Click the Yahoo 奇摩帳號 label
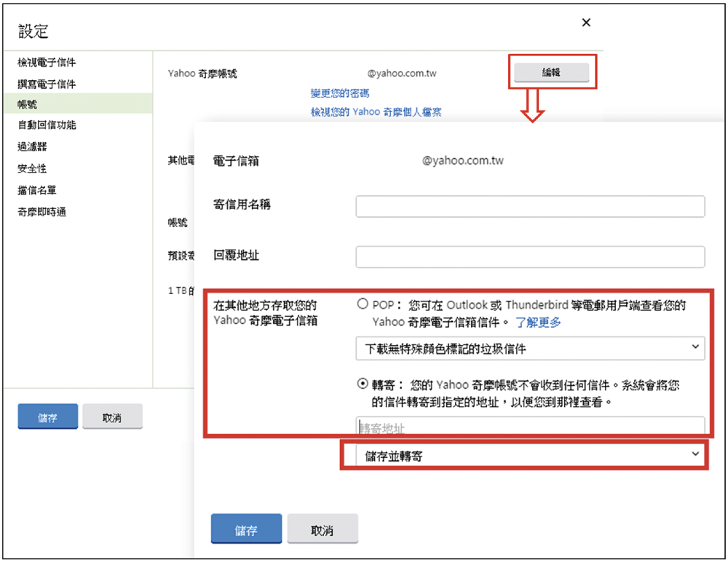This screenshot has width=728, height=565. (x=202, y=74)
